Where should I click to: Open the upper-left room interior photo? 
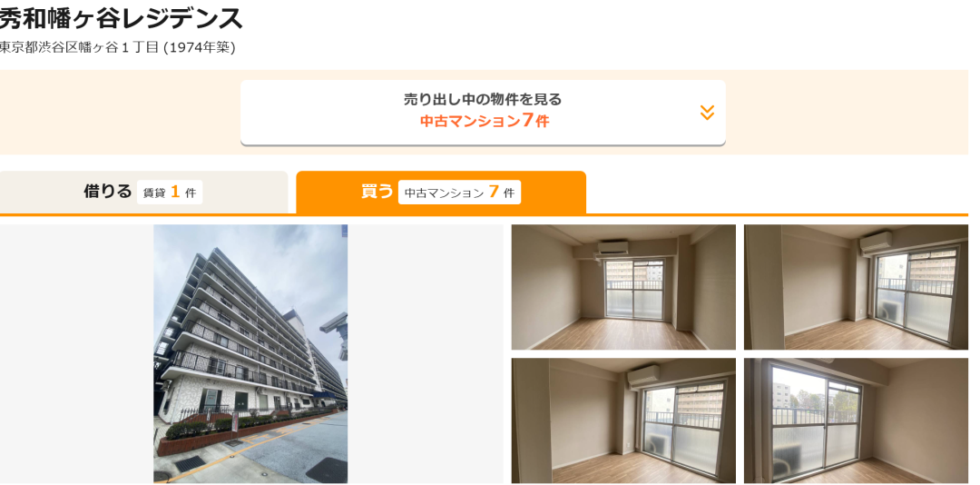623,287
